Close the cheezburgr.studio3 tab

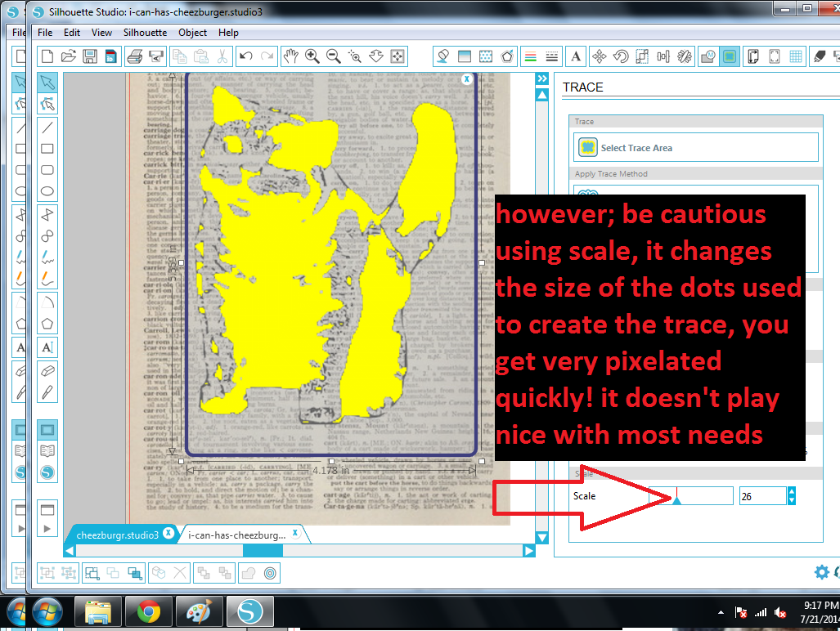point(168,533)
